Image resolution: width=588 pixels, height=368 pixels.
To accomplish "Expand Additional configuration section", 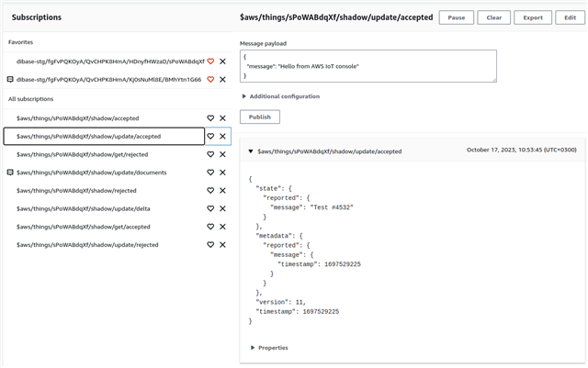I will pyautogui.click(x=281, y=96).
